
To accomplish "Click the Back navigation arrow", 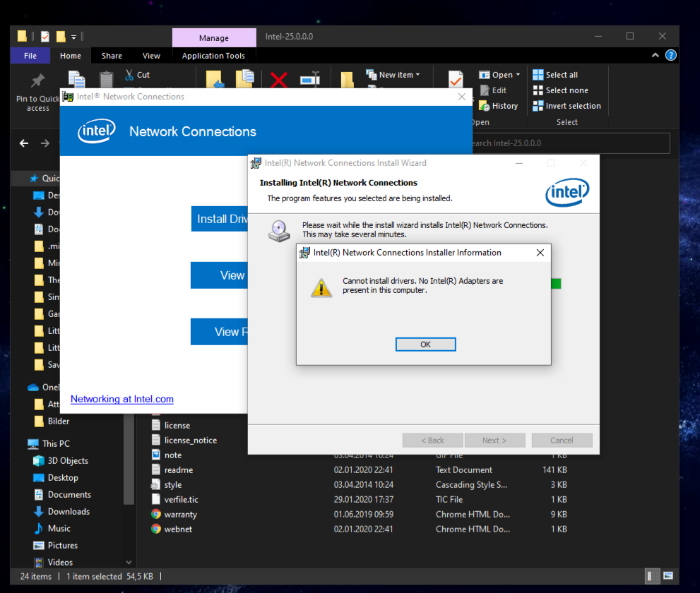I will (24, 143).
